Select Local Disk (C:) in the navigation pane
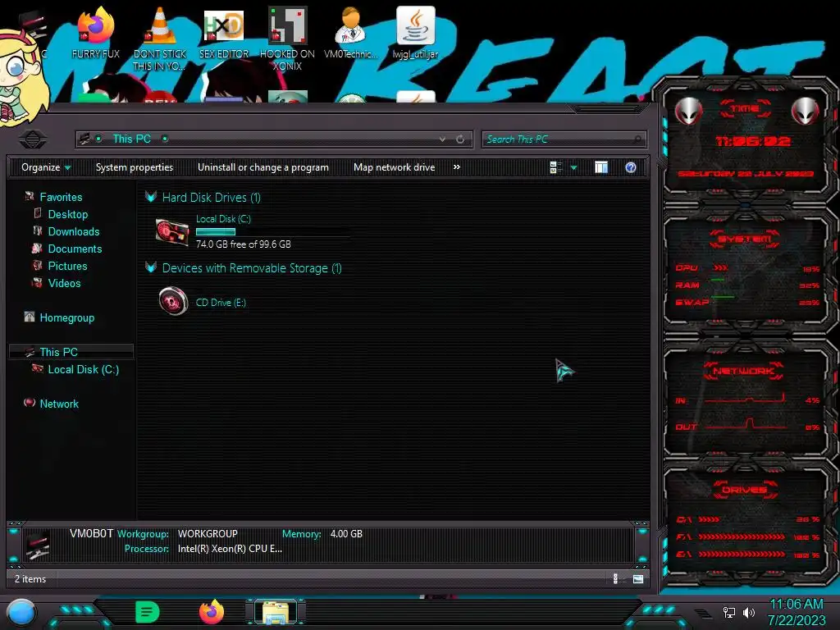The height and width of the screenshot is (630, 840). click(84, 369)
